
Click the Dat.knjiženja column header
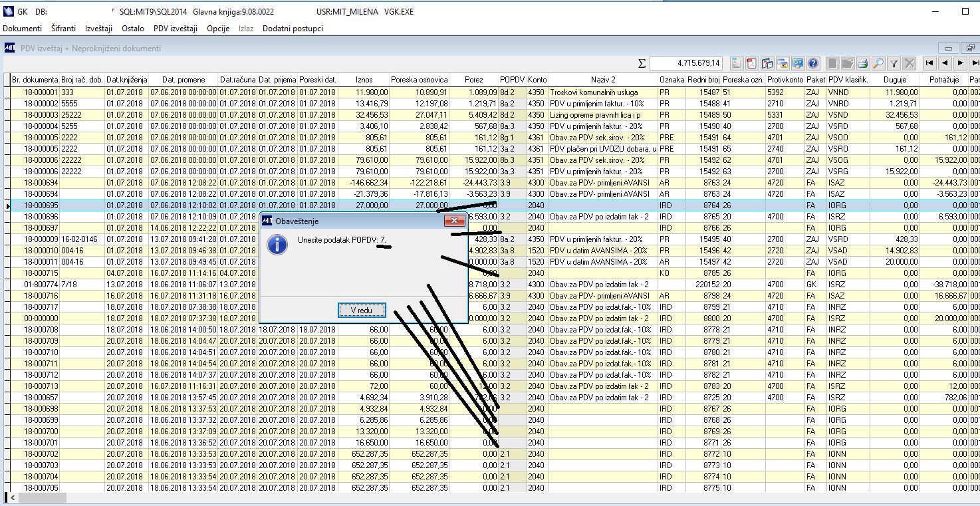tap(127, 80)
